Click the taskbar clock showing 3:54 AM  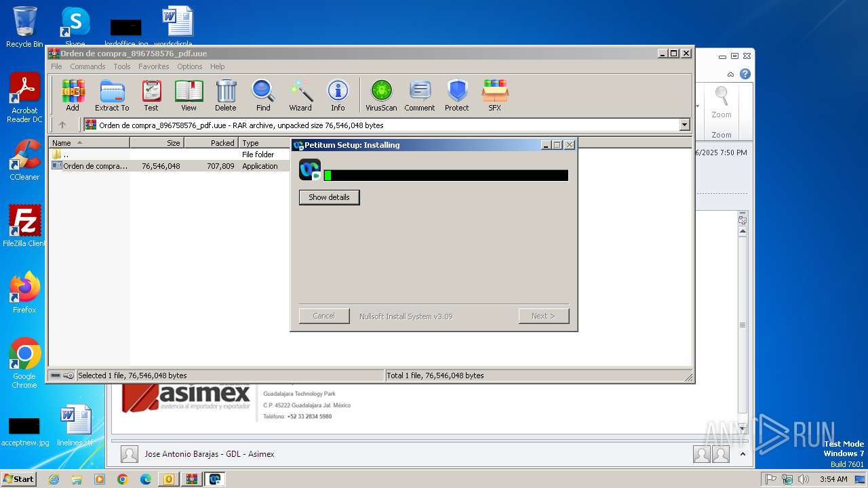tap(833, 479)
